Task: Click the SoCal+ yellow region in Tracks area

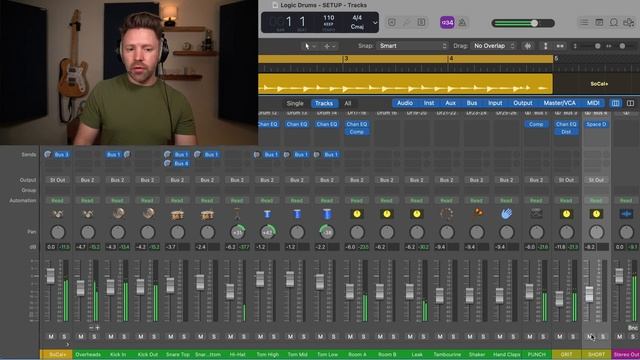Action: [405, 84]
